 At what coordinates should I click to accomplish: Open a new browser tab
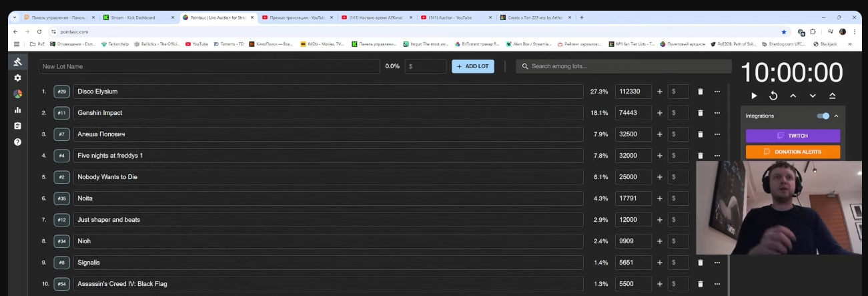(582, 17)
